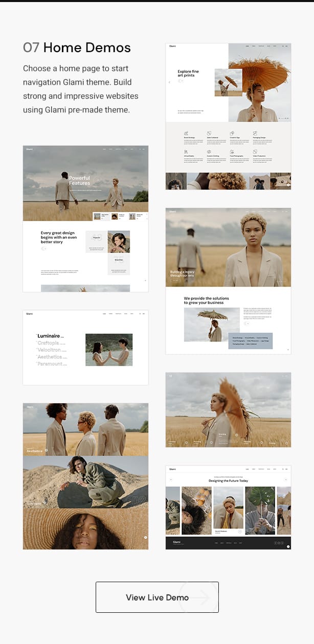The height and width of the screenshot is (644, 314).
Task: Click the Video Production service icon
Action: point(255,152)
